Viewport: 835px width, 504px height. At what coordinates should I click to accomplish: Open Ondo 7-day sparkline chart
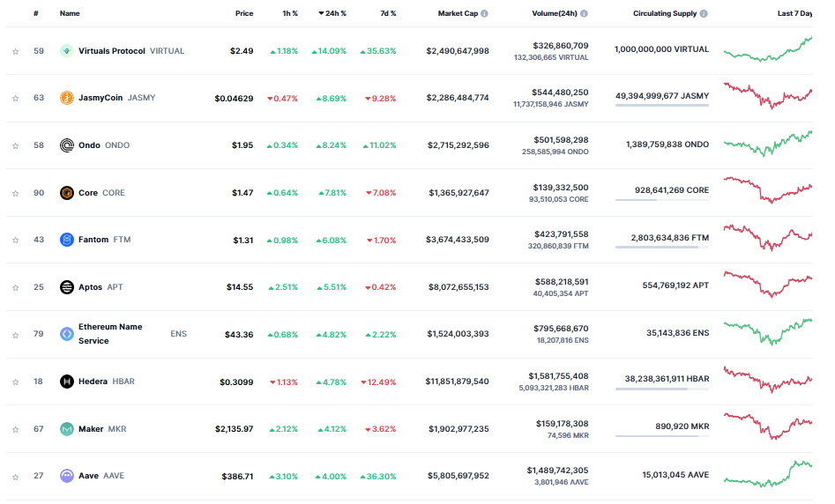[x=768, y=144]
